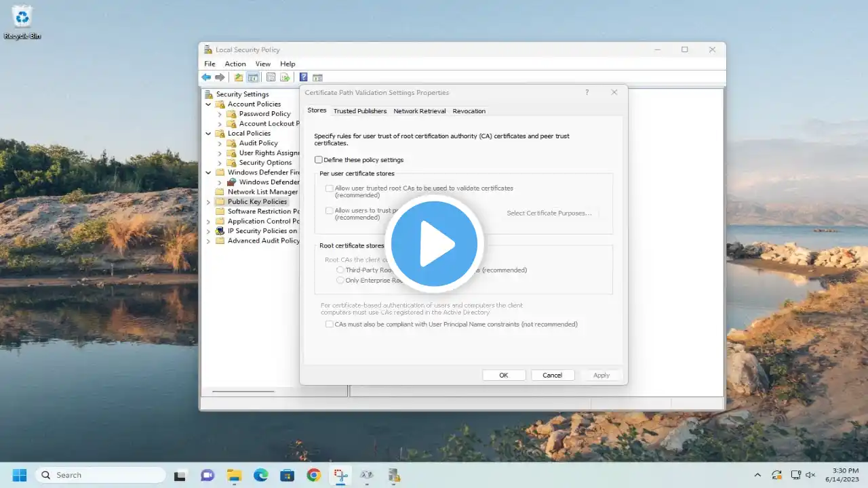
Task: Expand the Audit Policy tree node
Action: [x=220, y=144]
